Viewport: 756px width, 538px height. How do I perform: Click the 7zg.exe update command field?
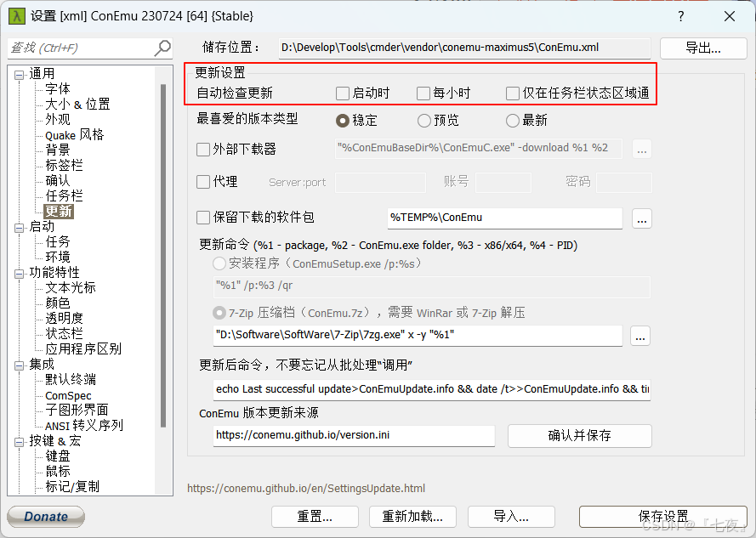coord(418,335)
